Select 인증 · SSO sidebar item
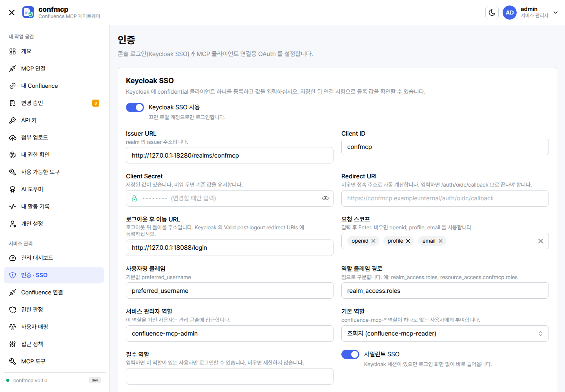The width and height of the screenshot is (565, 392). coord(54,275)
